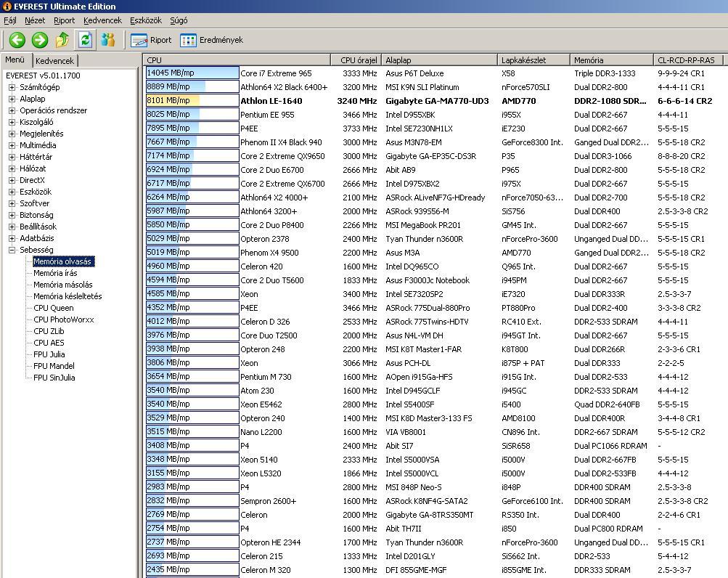Collapse the Sebesség tree node

[x=12, y=250]
